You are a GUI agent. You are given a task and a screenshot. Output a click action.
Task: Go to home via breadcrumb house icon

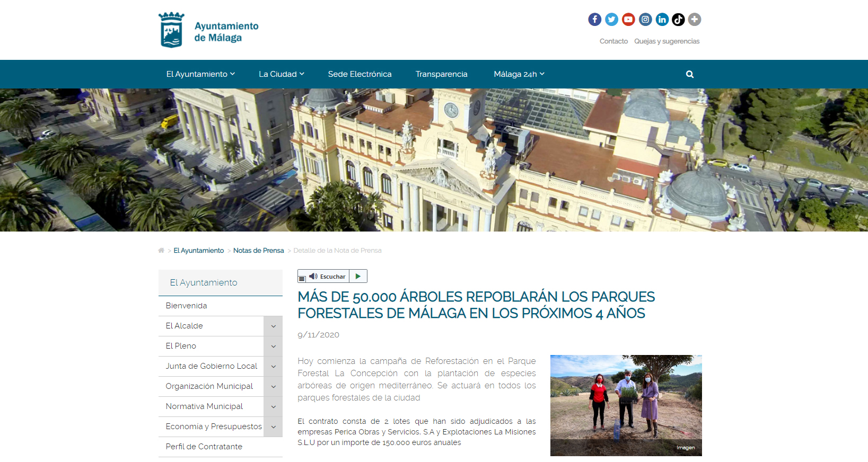161,251
